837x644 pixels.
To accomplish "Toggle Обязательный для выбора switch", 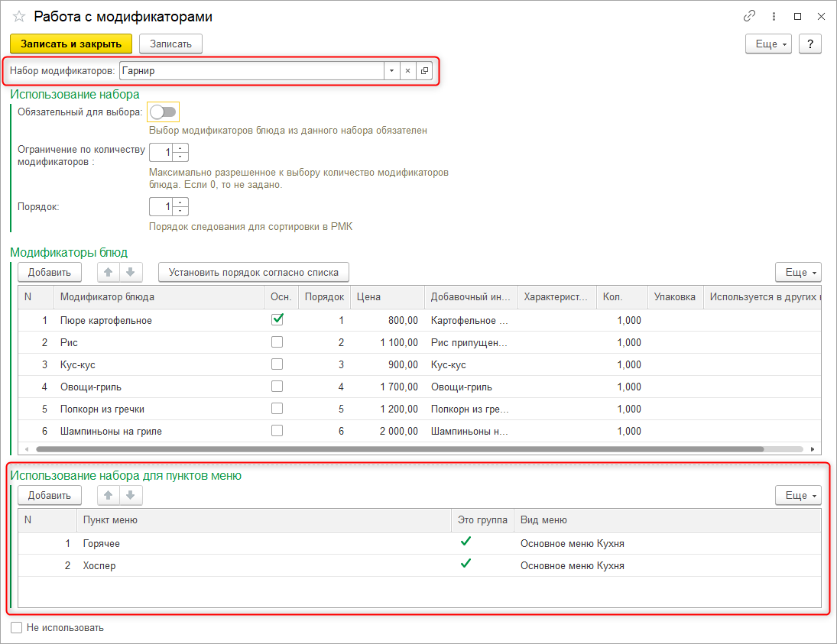I will pos(163,112).
